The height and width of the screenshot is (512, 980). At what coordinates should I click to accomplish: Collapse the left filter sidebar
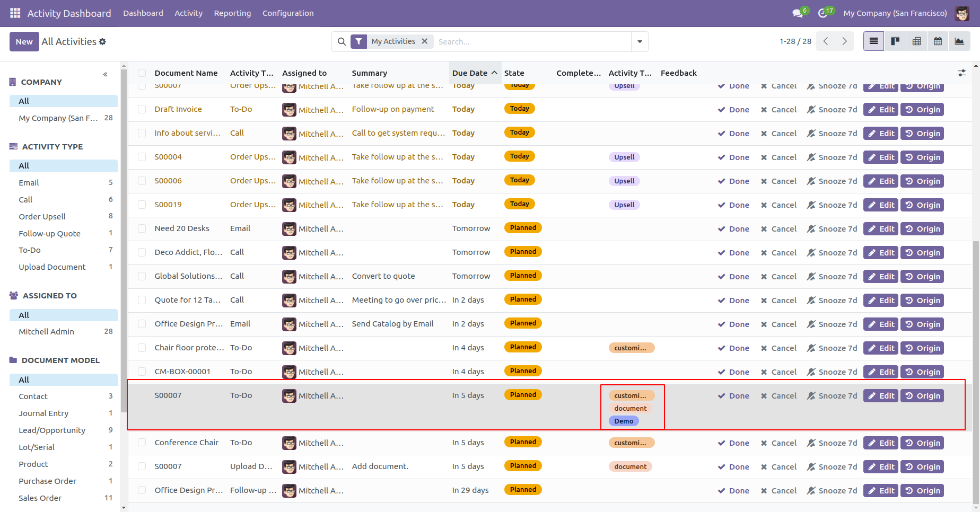tap(105, 74)
